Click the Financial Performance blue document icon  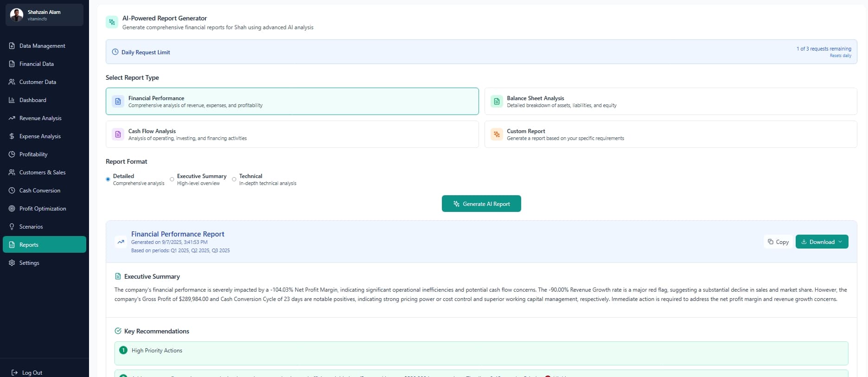[x=118, y=102]
